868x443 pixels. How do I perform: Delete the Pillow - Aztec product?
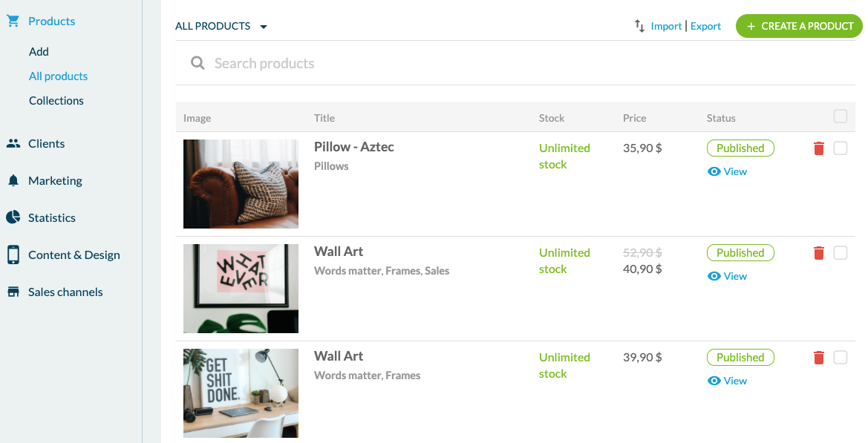click(x=819, y=148)
